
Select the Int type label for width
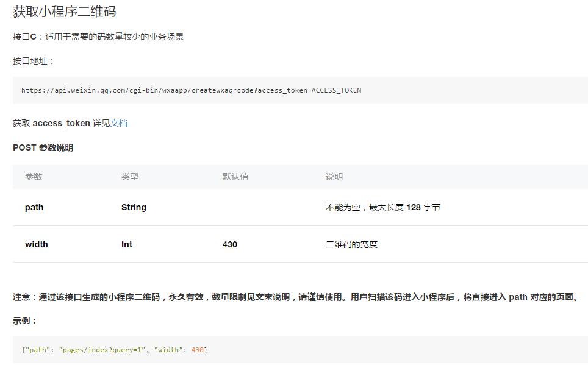(126, 244)
